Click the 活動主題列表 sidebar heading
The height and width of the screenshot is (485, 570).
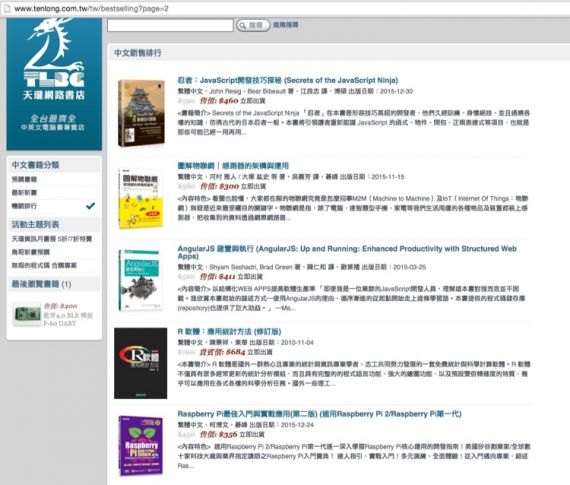(x=36, y=224)
